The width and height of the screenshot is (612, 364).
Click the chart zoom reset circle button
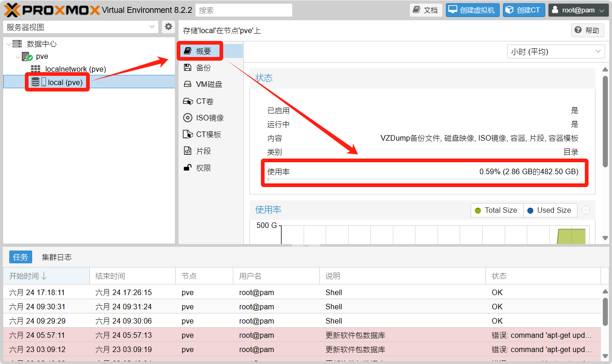tap(586, 210)
